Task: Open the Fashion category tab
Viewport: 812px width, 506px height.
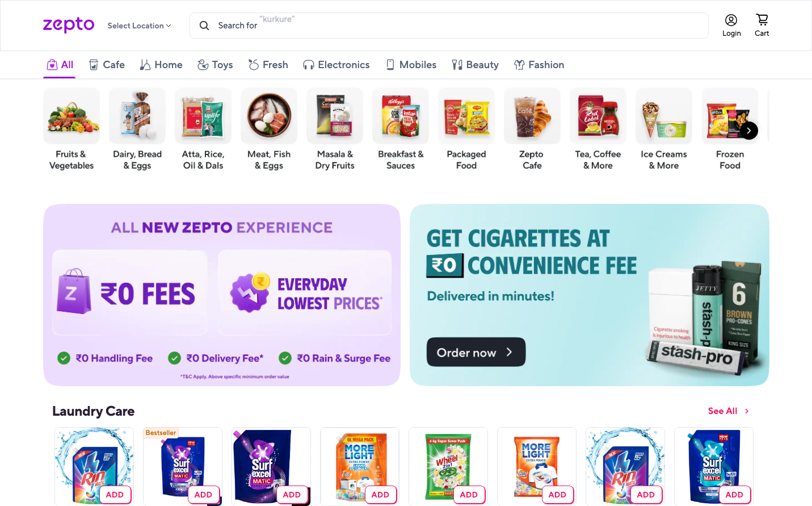Action: point(539,65)
